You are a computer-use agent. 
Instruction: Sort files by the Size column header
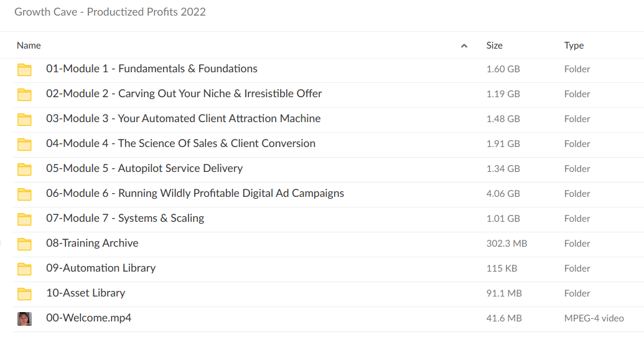click(x=494, y=45)
